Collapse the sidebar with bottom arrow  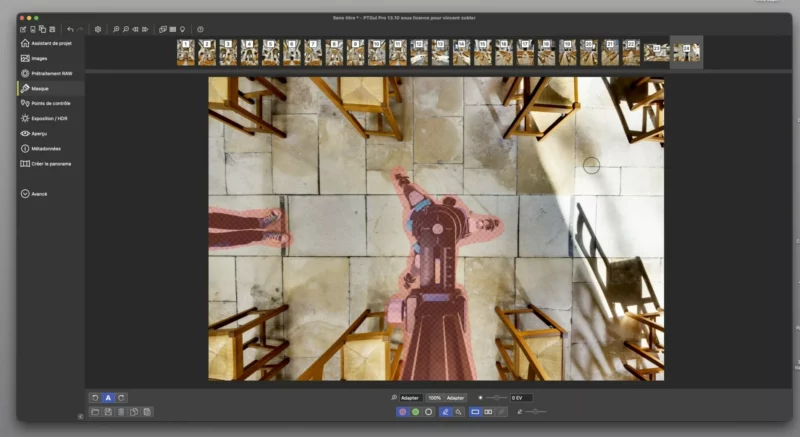click(80, 417)
